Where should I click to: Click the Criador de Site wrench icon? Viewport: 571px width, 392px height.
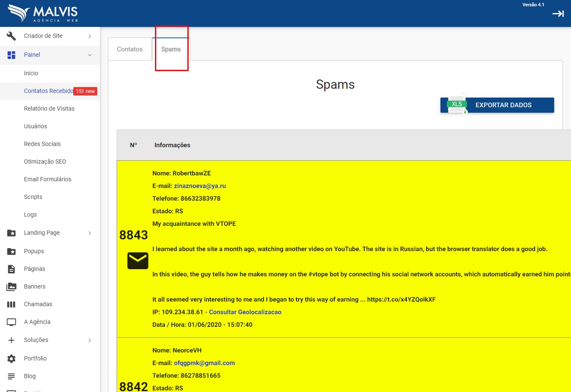11,36
